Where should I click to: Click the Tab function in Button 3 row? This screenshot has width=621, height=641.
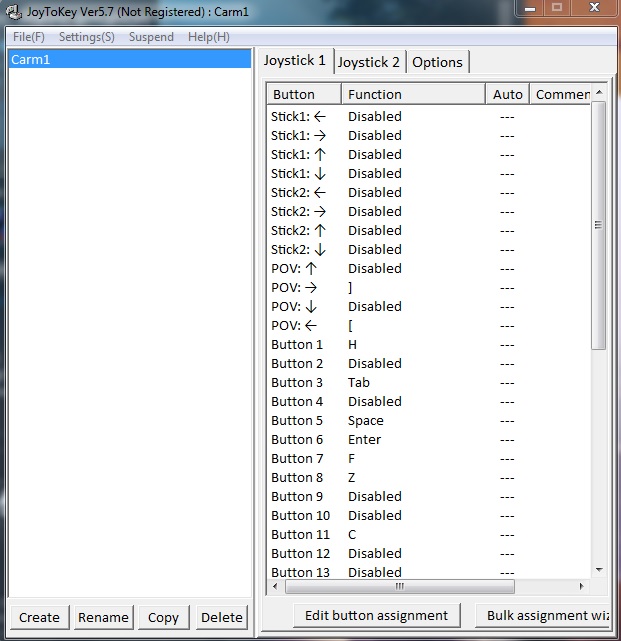pyautogui.click(x=359, y=383)
